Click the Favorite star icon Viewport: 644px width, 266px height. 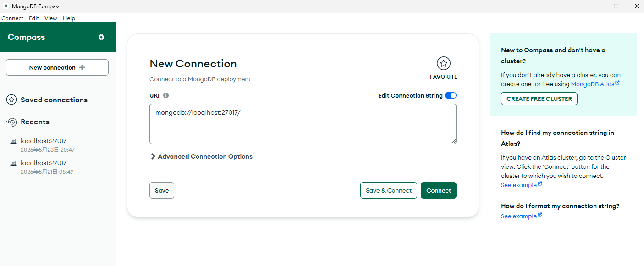coord(443,63)
